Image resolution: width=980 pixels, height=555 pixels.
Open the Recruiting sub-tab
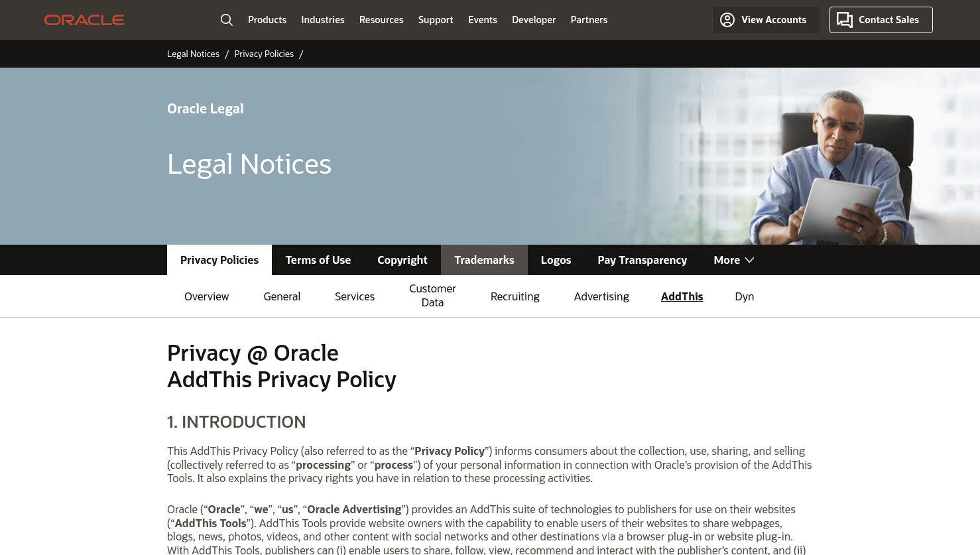click(x=515, y=296)
